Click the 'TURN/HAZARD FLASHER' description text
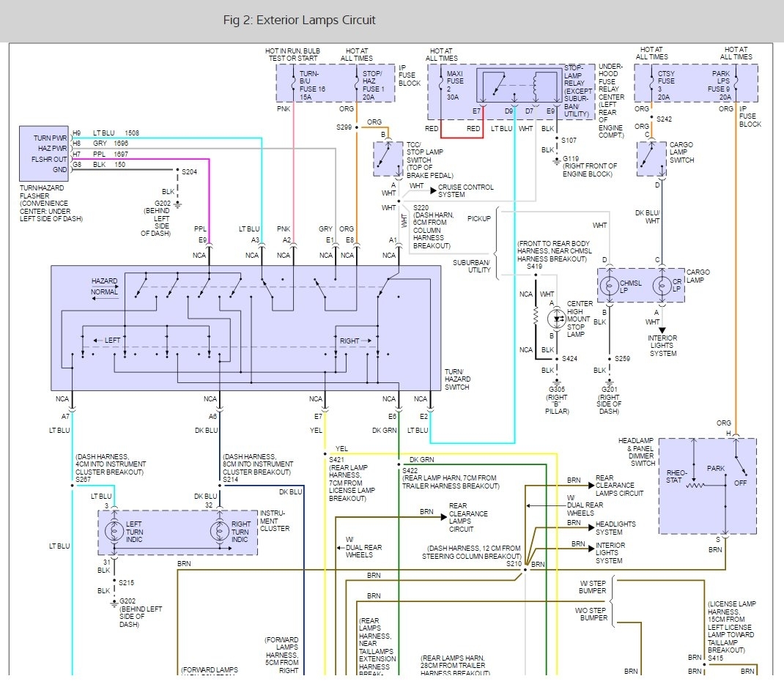This screenshot has height=687, width=784. tap(51, 204)
